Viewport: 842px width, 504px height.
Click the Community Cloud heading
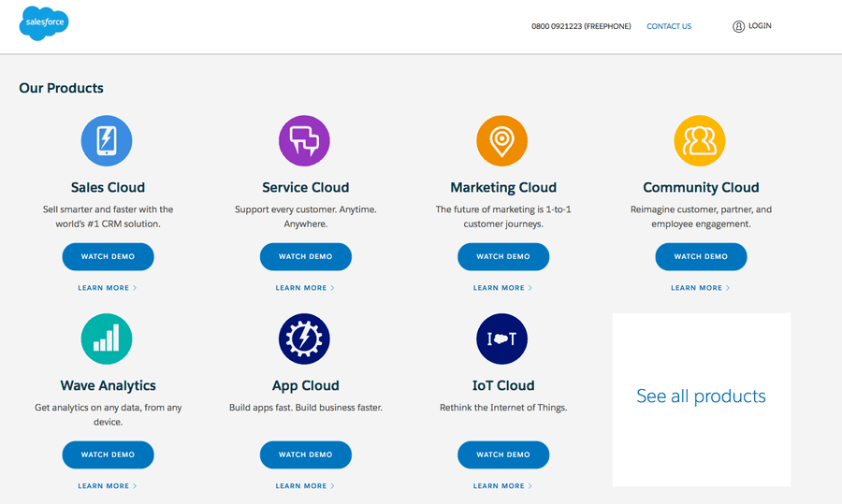(701, 187)
